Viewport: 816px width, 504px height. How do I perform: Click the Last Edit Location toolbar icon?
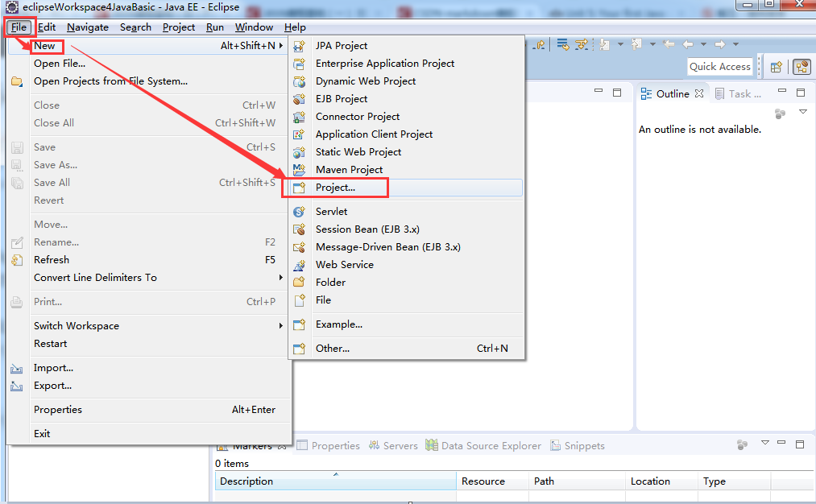tap(669, 45)
